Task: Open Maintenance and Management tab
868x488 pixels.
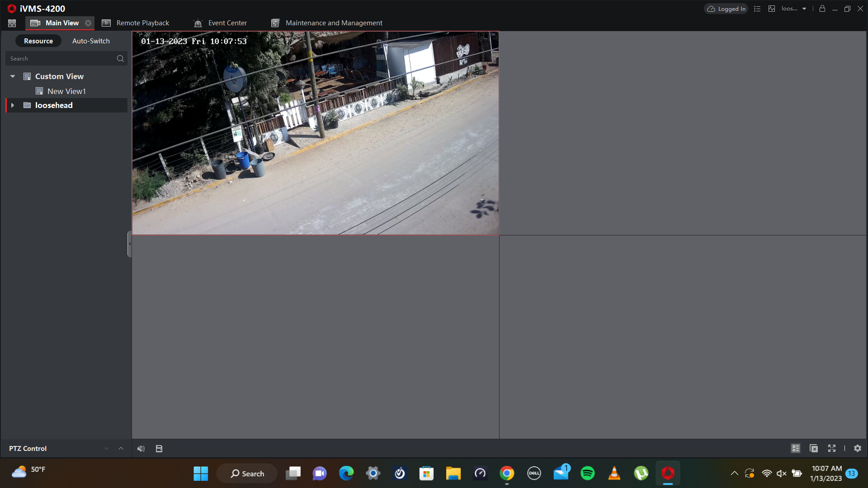Action: [334, 23]
